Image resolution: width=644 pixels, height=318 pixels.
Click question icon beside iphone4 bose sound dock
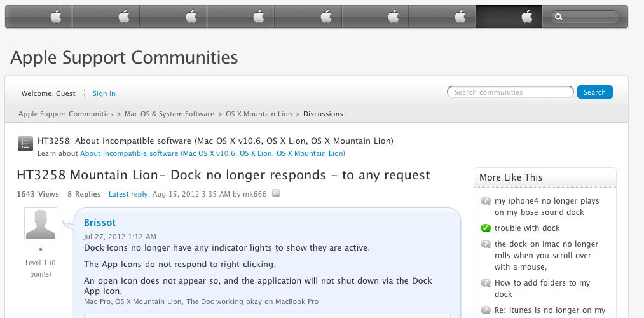pos(486,202)
